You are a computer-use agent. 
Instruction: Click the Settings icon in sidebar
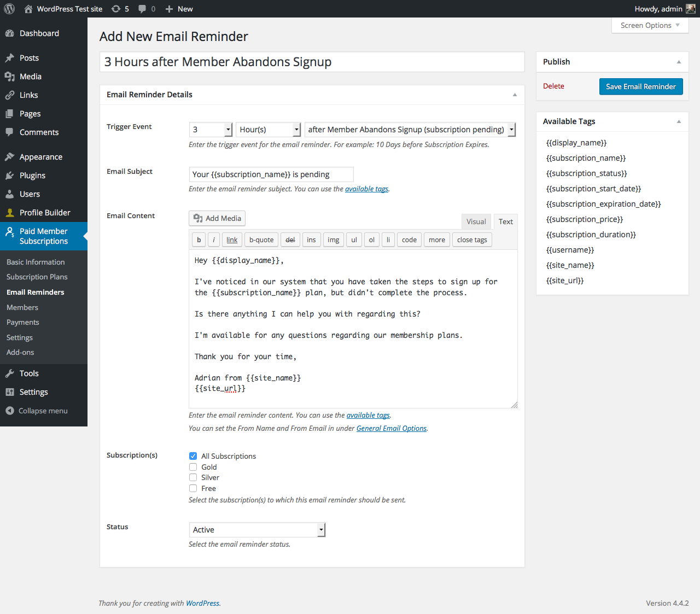pos(10,392)
